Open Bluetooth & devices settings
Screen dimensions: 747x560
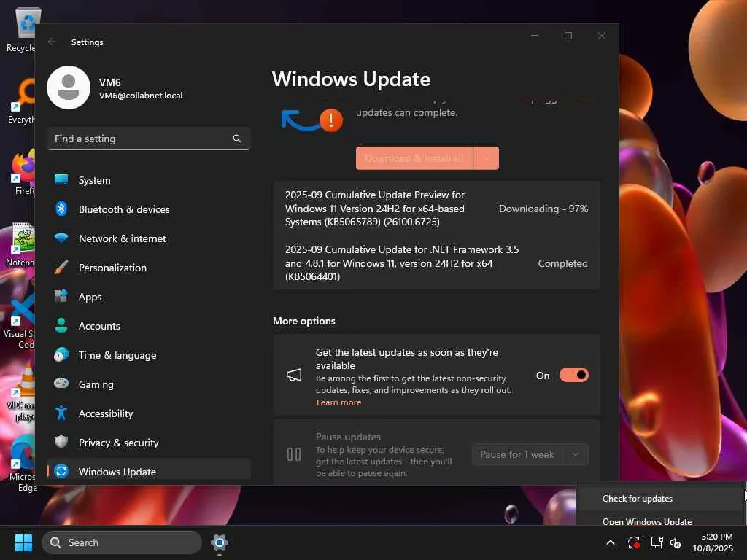pos(149,209)
